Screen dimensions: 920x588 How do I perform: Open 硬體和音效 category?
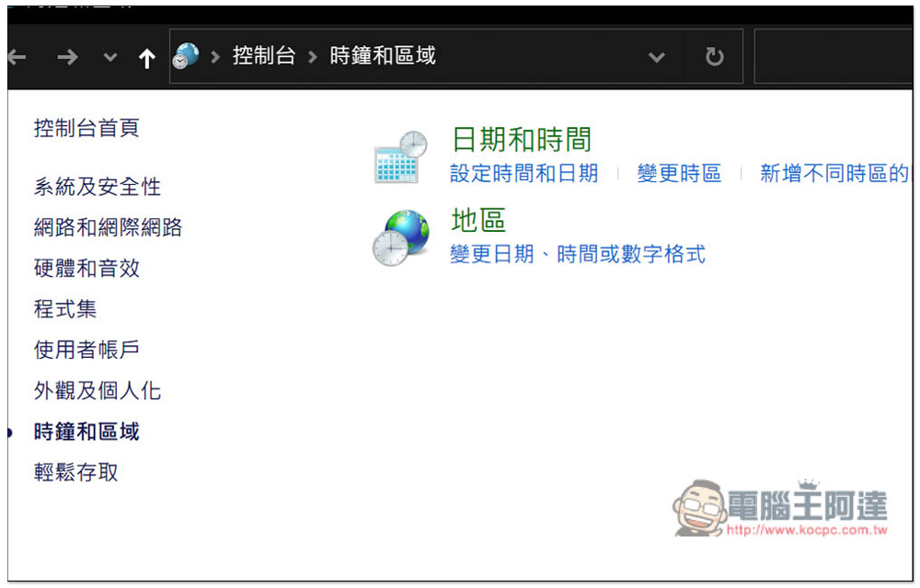point(86,268)
